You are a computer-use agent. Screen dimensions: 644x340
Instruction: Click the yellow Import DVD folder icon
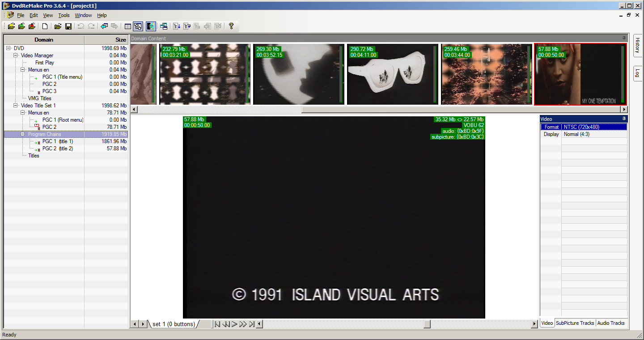pos(11,26)
